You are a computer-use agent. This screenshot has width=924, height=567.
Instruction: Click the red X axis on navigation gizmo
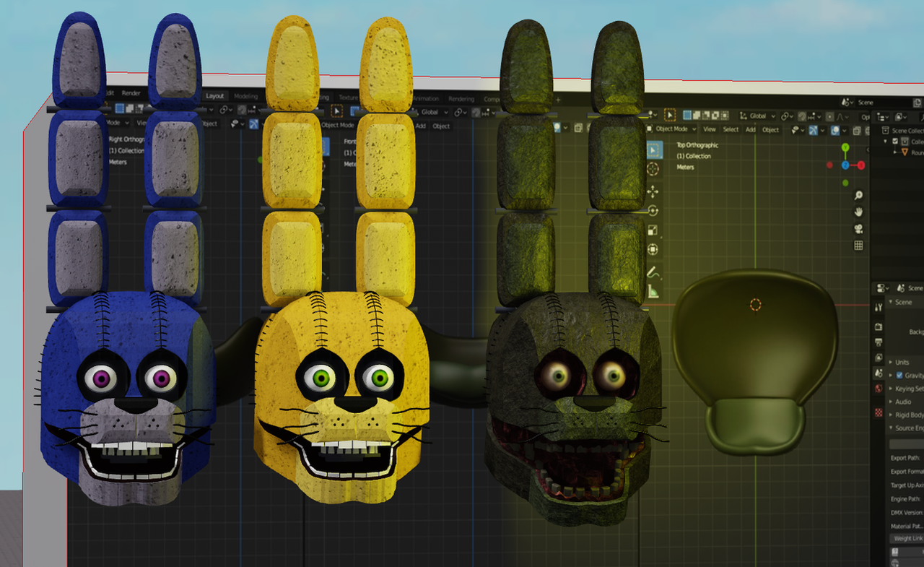click(861, 165)
